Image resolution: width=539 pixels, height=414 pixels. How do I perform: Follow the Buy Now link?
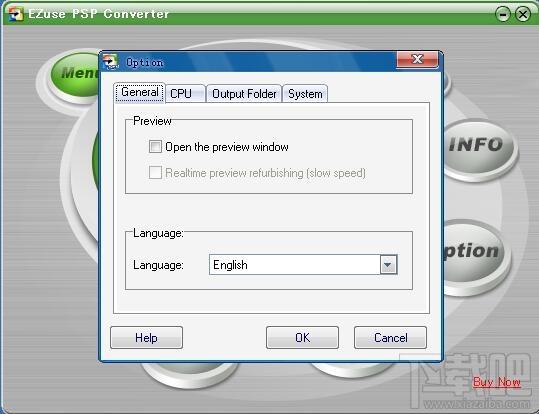click(496, 382)
